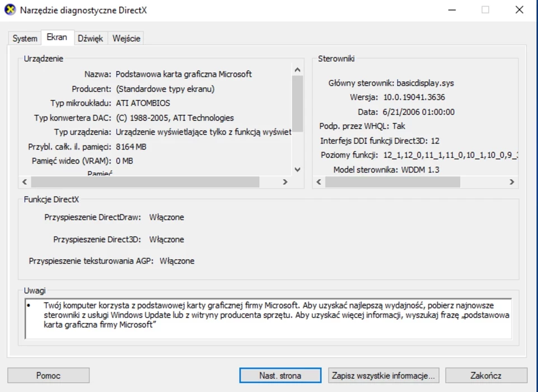Select the Wejście tab
Screen dimensions: 538x392
pyautogui.click(x=127, y=38)
